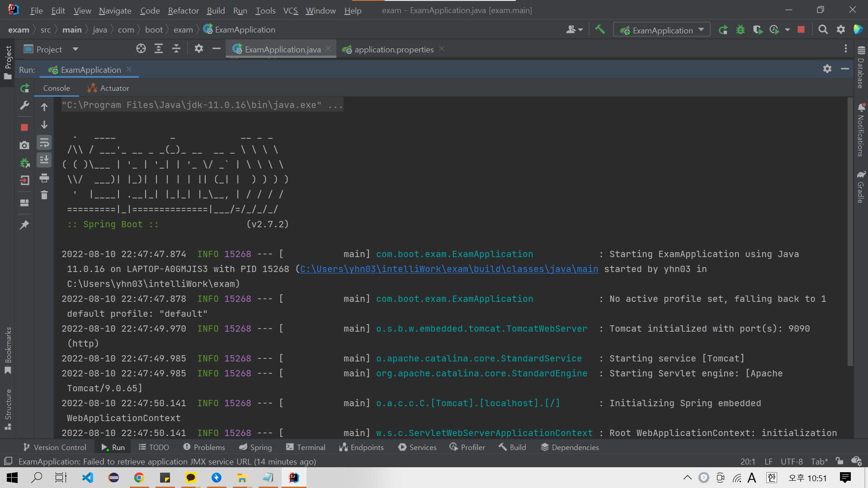This screenshot has width=868, height=488.
Task: Click the exit/login arrow icon in run sidebar
Action: point(25,180)
